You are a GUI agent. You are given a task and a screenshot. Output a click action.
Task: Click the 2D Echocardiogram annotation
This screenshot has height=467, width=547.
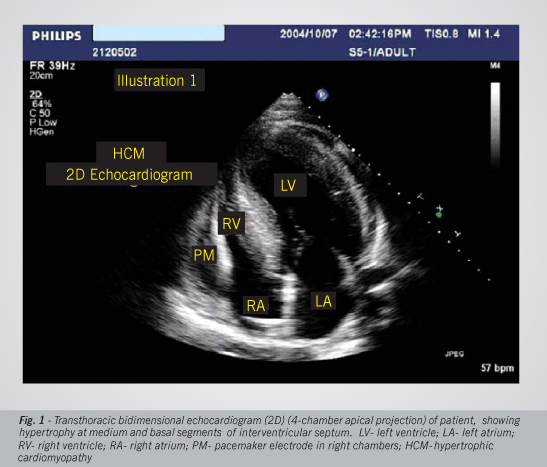coord(132,174)
